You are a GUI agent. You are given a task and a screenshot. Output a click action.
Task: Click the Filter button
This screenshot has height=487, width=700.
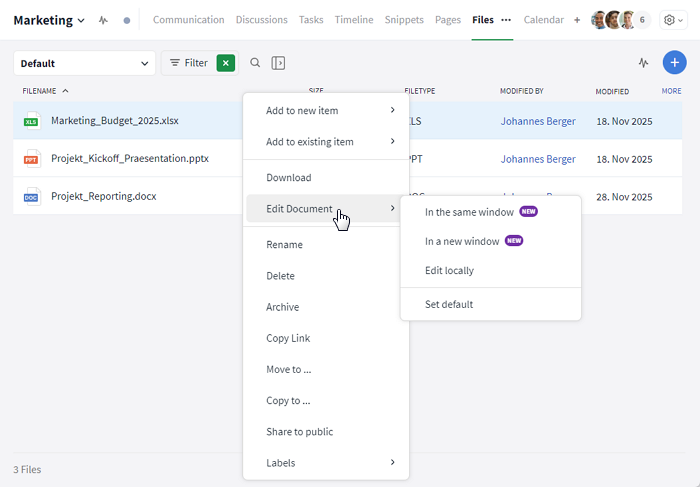click(x=187, y=63)
